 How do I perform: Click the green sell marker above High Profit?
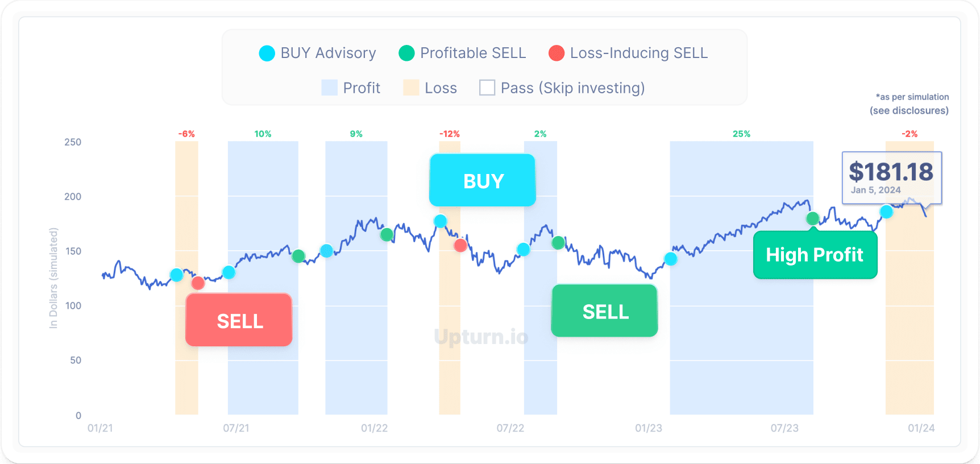click(x=813, y=218)
